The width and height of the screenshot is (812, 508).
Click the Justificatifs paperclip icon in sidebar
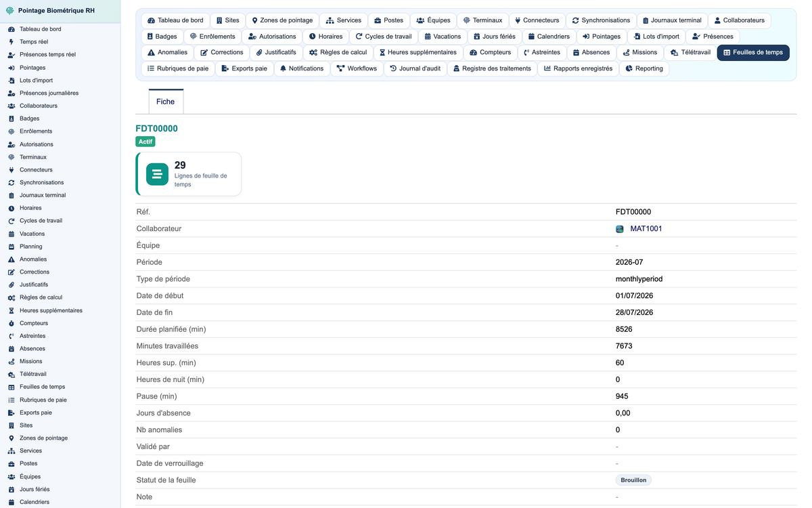coord(12,285)
